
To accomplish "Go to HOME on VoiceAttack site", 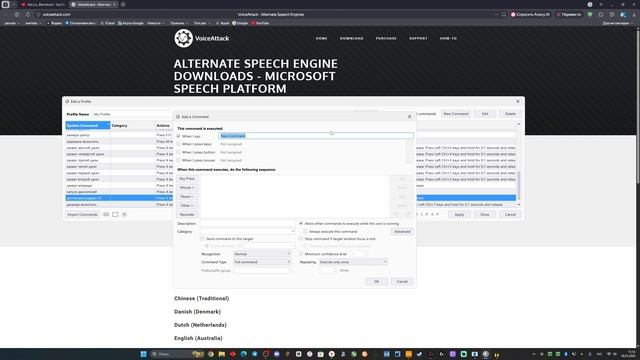I will coord(321,38).
